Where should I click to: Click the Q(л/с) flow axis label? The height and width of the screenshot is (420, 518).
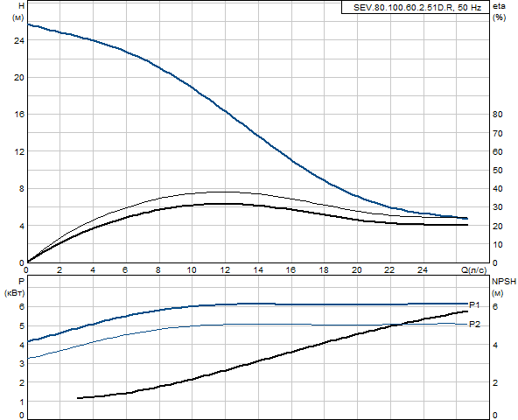[473, 270]
